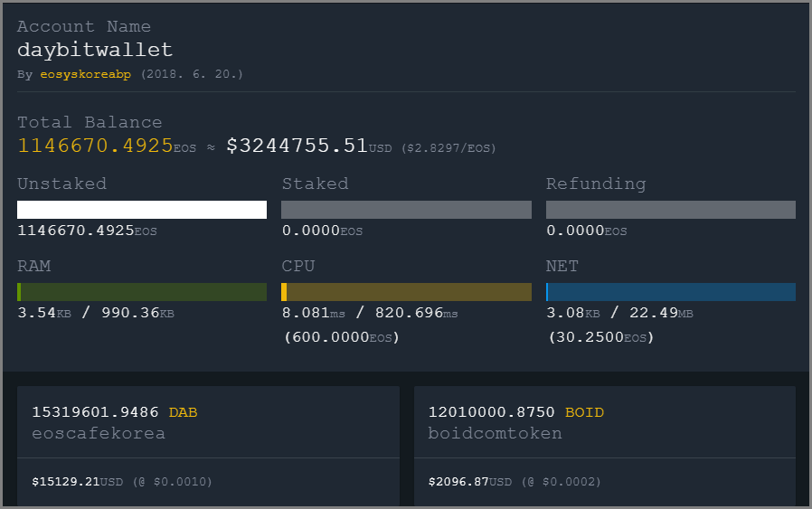Open the BOID token name
Viewport: 812px width, 509px height.
click(584, 412)
